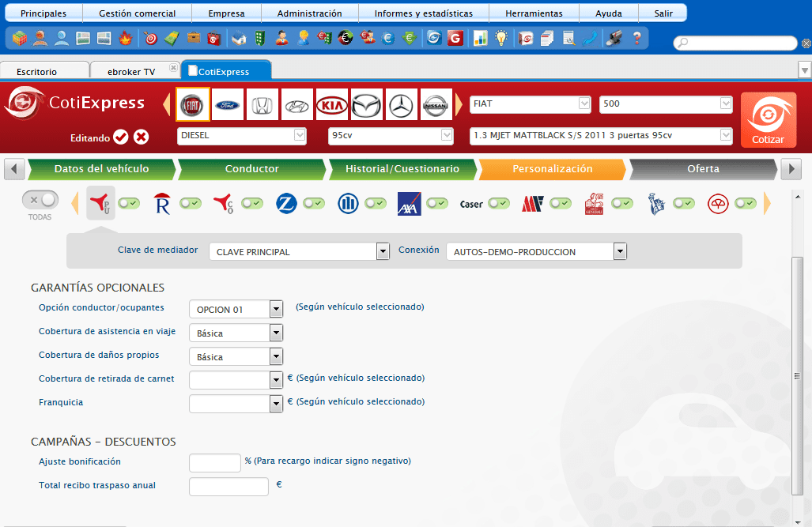Click the brown briefcase toolbar icon
This screenshot has width=812, height=527.
194,38
